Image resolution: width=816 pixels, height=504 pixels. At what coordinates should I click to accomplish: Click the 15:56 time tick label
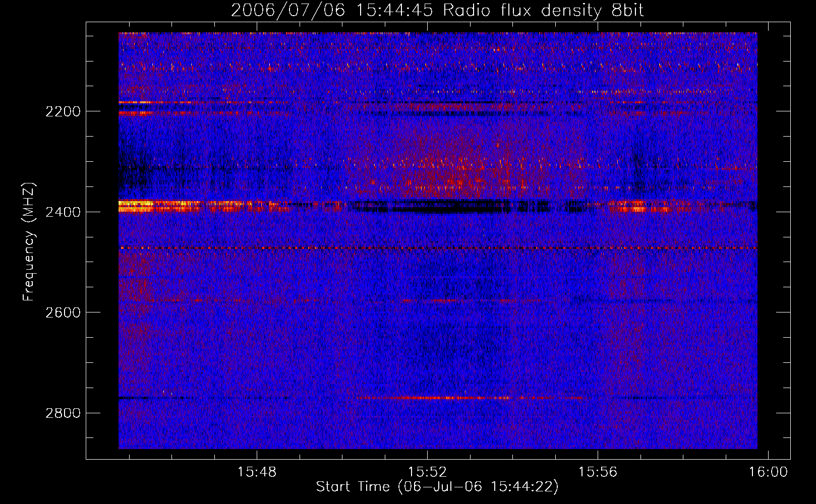click(x=598, y=472)
